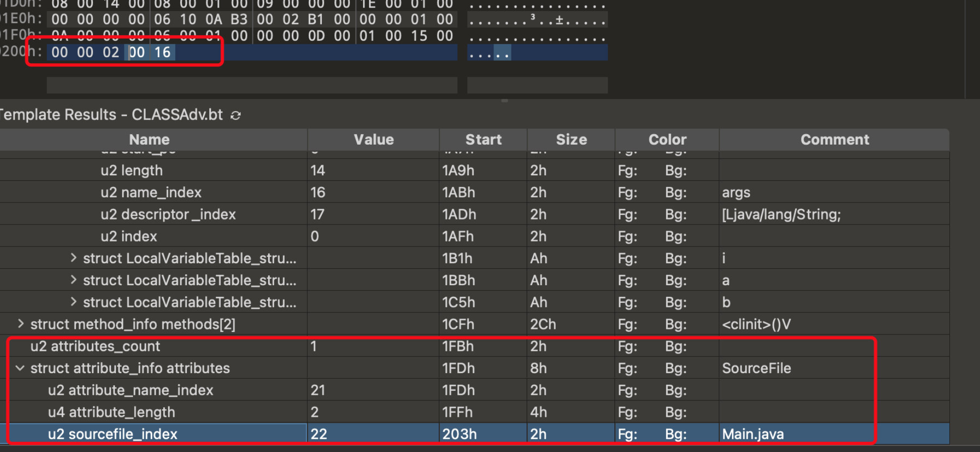Select the 'u2 length' row
The width and height of the screenshot is (980, 452).
474,170
